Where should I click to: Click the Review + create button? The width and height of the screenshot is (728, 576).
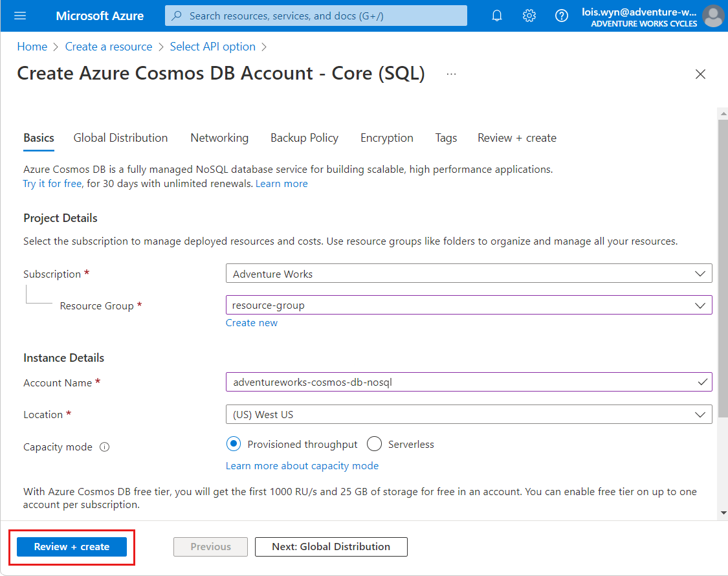[72, 547]
